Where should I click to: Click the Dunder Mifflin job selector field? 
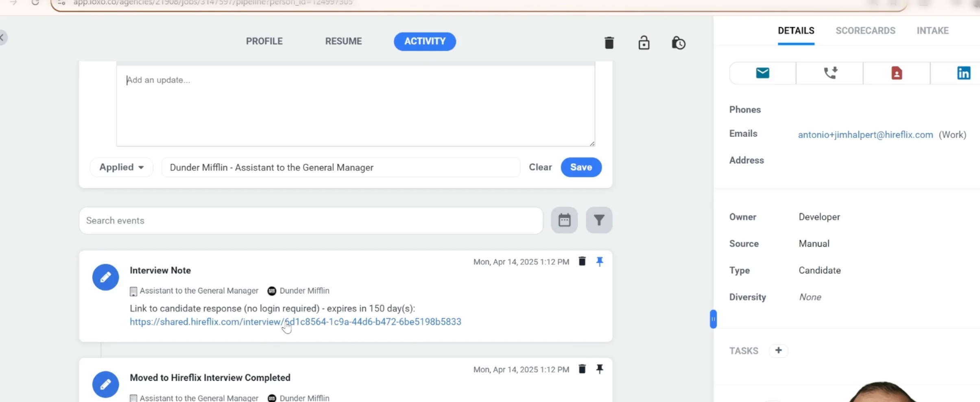click(341, 167)
